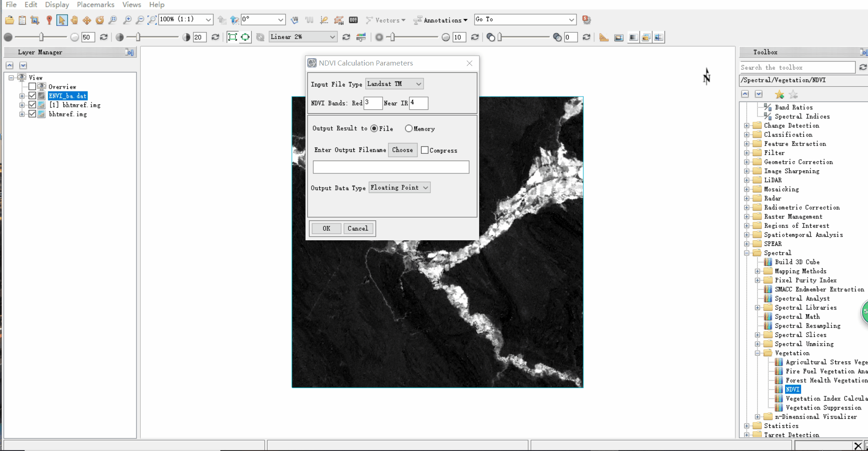This screenshot has width=868, height=451.
Task: Click the Open file folder icon
Action: click(x=10, y=20)
